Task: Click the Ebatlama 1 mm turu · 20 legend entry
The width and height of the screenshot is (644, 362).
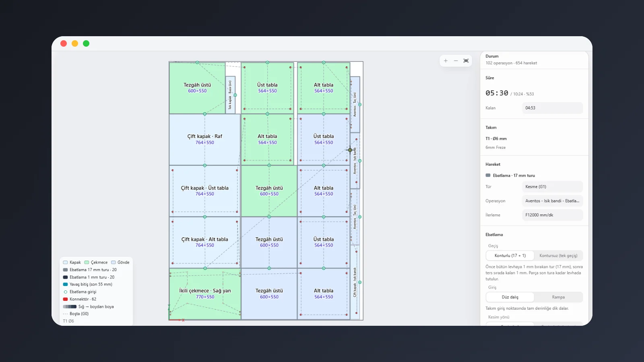Action: pyautogui.click(x=89, y=277)
